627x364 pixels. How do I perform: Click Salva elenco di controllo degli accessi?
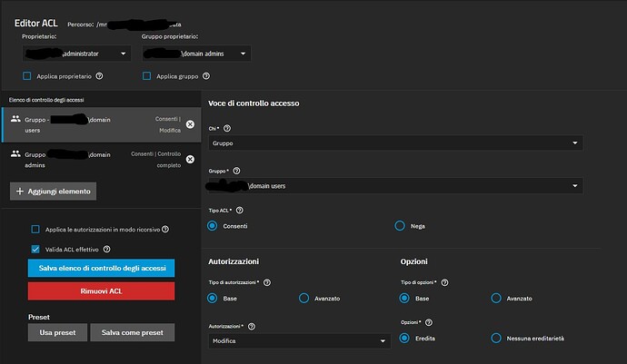tap(101, 268)
